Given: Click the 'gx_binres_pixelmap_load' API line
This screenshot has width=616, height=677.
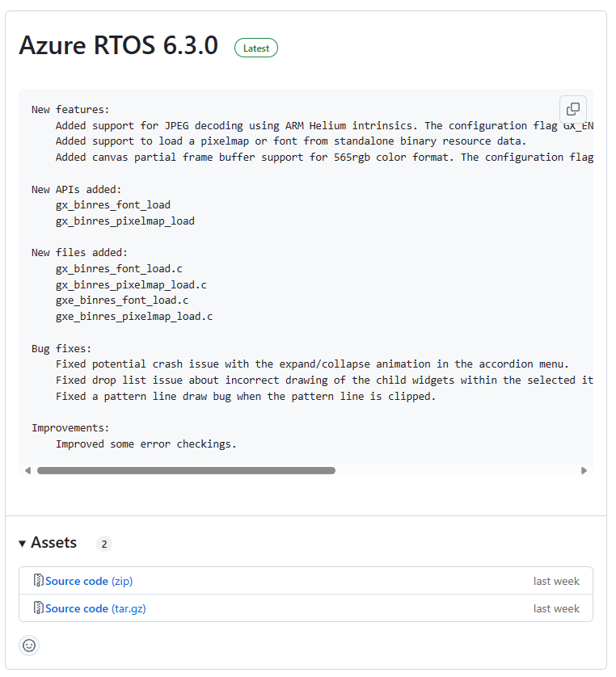Looking at the screenshot, I should tap(125, 221).
